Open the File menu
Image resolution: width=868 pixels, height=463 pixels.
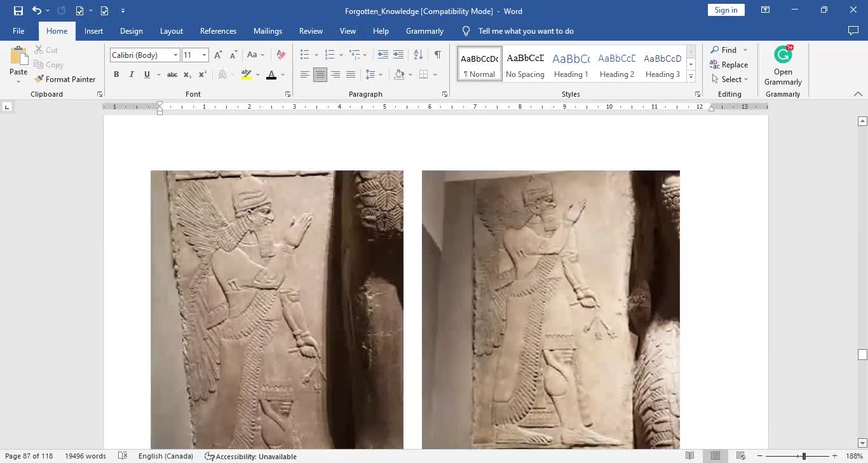pos(18,31)
